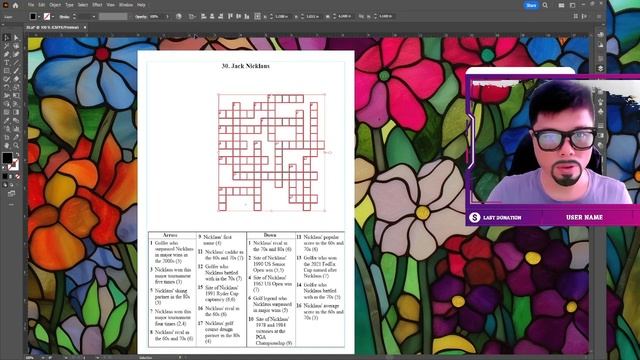
Task: Open the search magnifier icon near Share
Action: click(545, 5)
